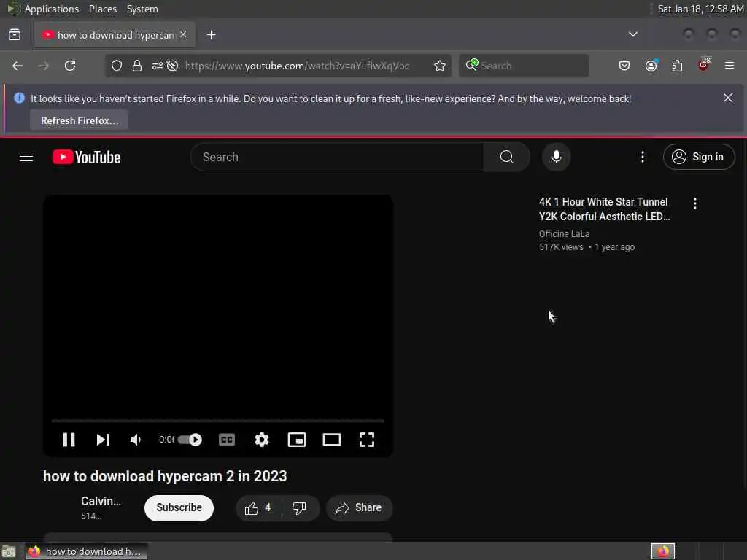The width and height of the screenshot is (747, 560).
Task: Open the extensions puzzle icon
Action: click(x=677, y=66)
